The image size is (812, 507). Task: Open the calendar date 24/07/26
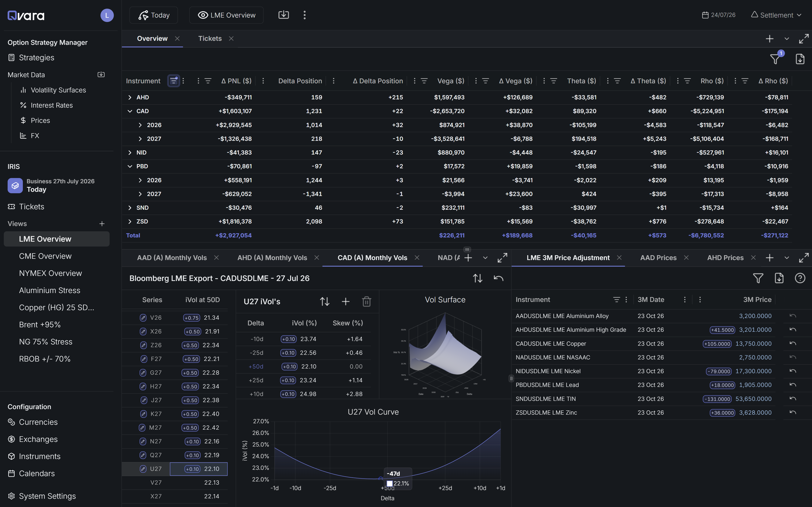[x=718, y=15]
